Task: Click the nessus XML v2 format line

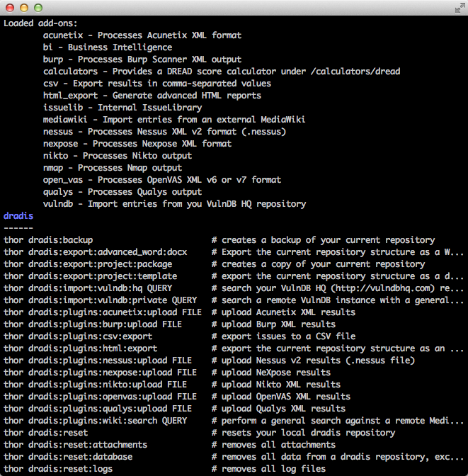Action: 164,132
